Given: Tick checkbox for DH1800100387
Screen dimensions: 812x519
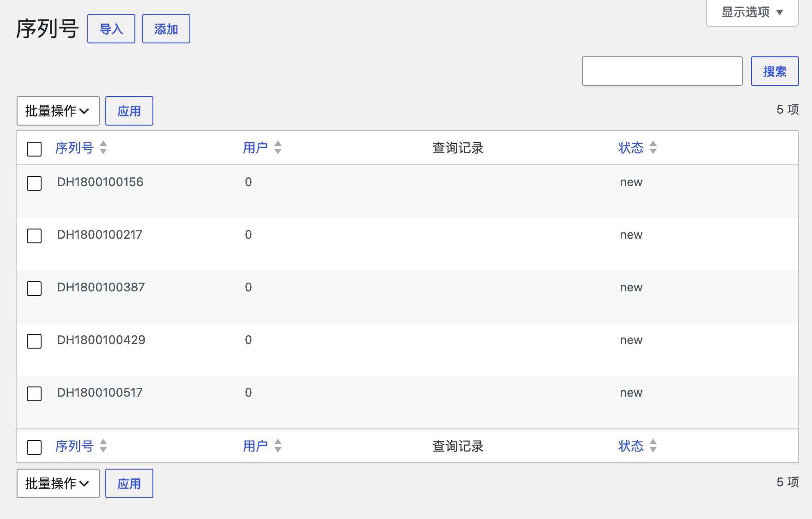Looking at the screenshot, I should click(x=34, y=289).
